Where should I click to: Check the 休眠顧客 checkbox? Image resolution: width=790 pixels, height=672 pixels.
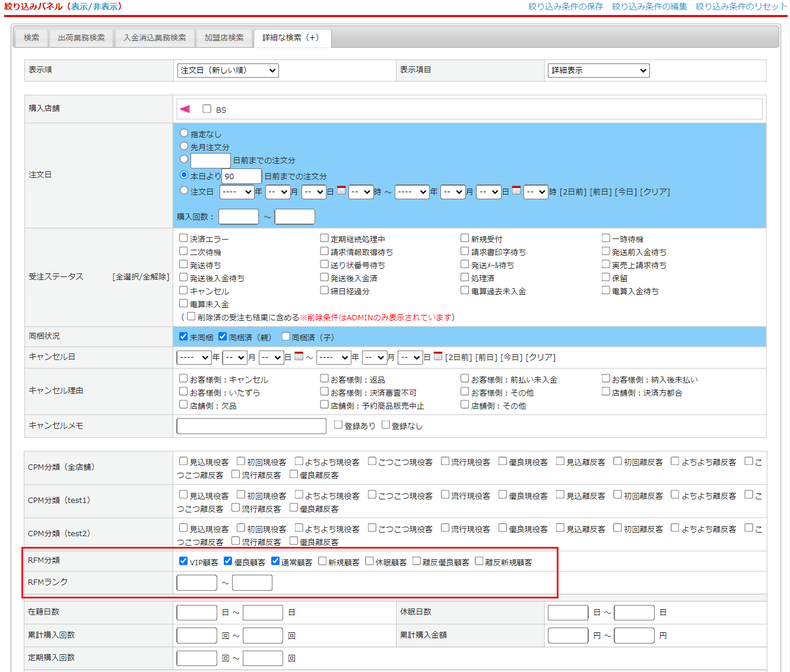coord(370,561)
